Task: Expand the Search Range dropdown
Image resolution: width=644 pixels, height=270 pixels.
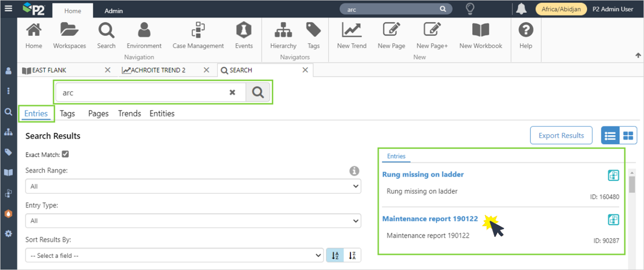Action: click(193, 187)
